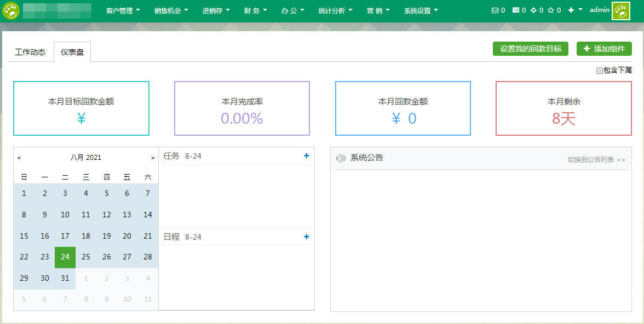Add a schedule with the 日程 plus icon
This screenshot has width=644, height=324.
(306, 236)
